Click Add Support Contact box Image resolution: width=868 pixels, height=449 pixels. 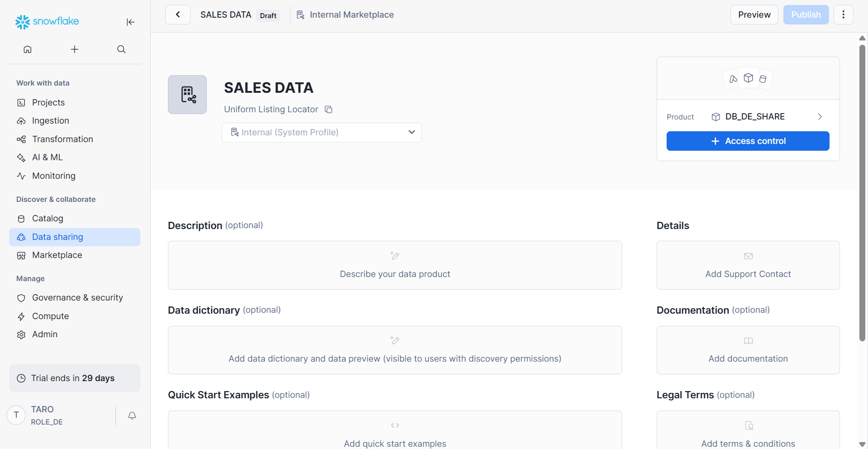[748, 265]
